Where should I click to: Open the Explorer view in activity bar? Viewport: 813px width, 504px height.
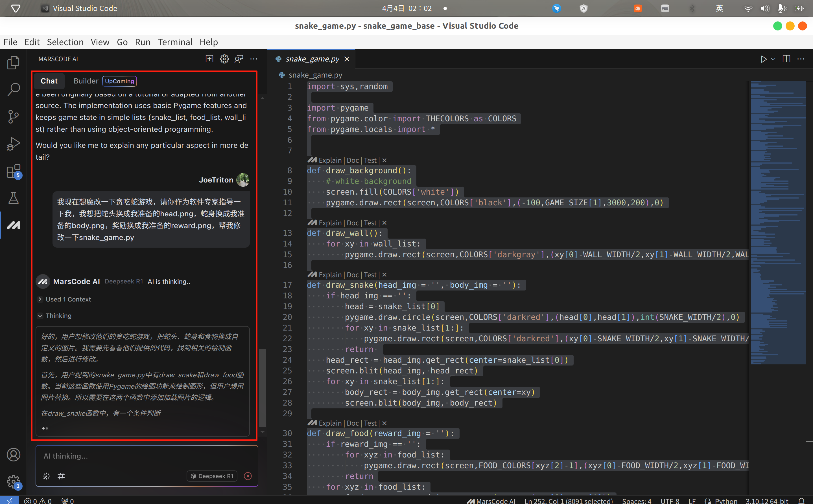[13, 62]
